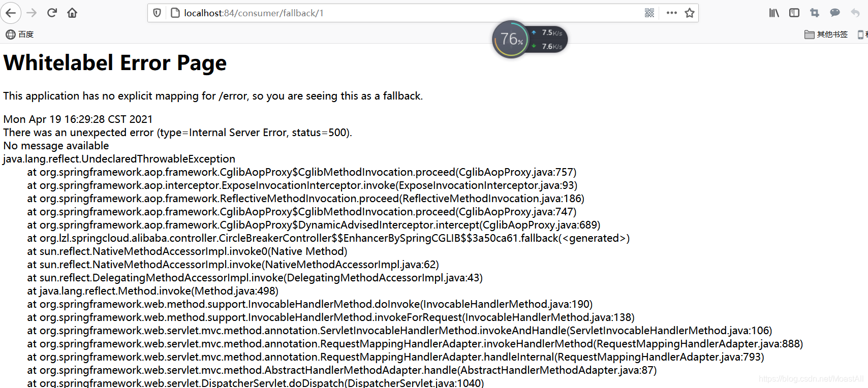Screen dimensions: 868x388
Task: Click the InvocableHandlerMethod.java:190 doInvoke line
Action: tap(310, 304)
